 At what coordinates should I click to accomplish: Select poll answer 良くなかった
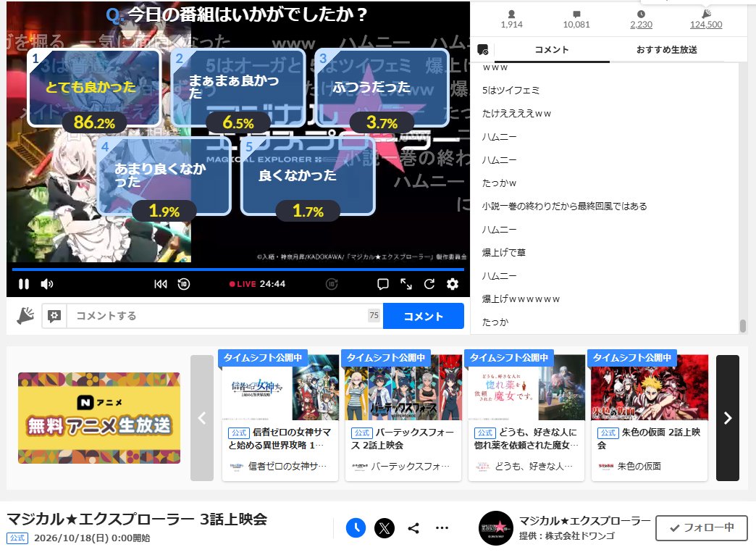pyautogui.click(x=308, y=176)
